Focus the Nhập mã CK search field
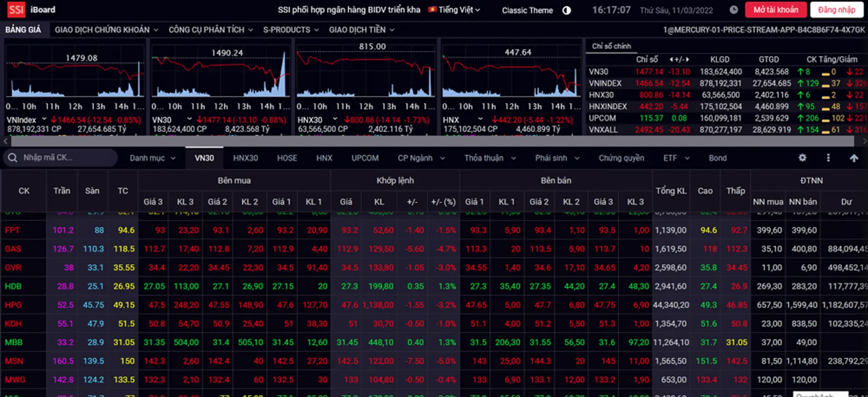This screenshot has height=397, width=868. 61,158
